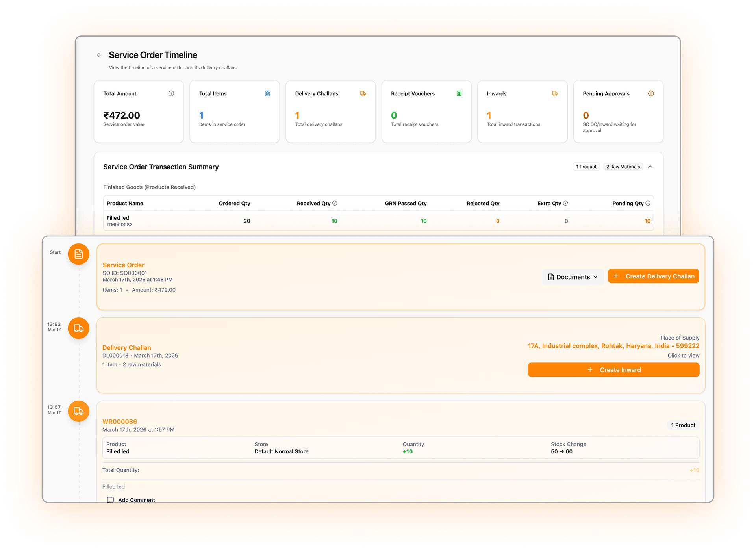Click the comment bubble icon near Add Comment
Image resolution: width=756 pixels, height=551 pixels.
110,500
